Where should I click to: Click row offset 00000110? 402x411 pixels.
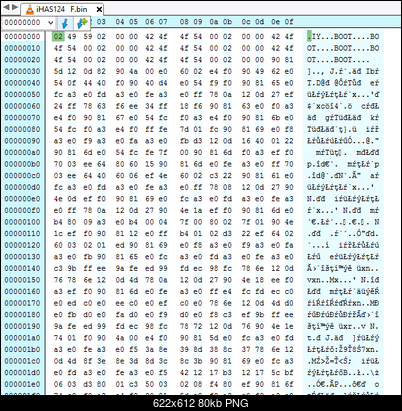[22, 233]
